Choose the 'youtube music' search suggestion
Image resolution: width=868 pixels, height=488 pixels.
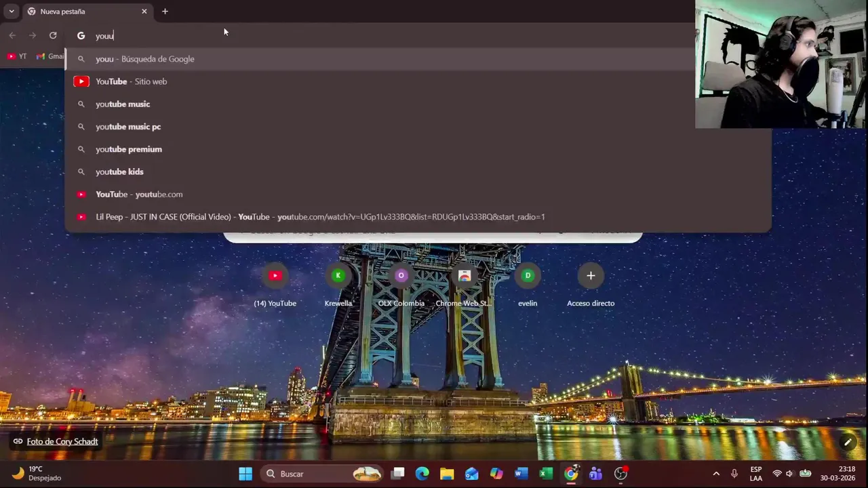(x=418, y=104)
